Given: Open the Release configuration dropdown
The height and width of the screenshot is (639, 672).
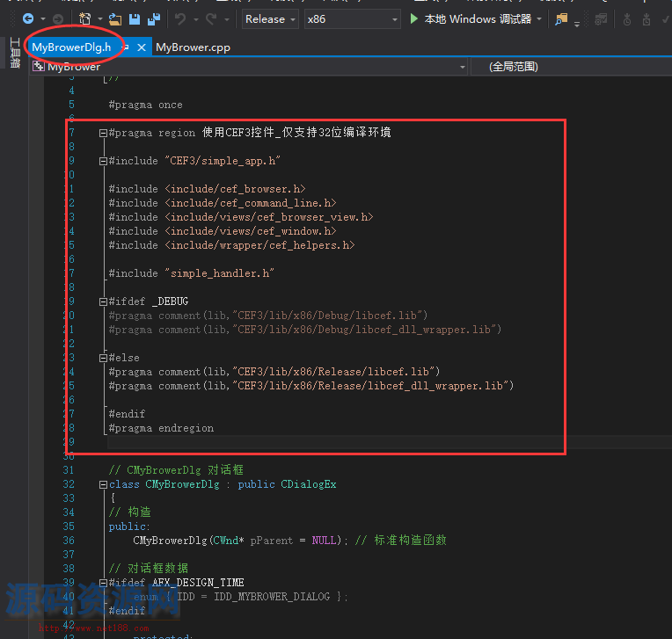Looking at the screenshot, I should [270, 19].
